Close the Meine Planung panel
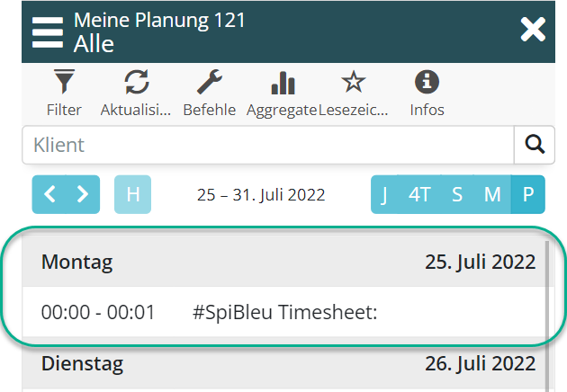 533,30
